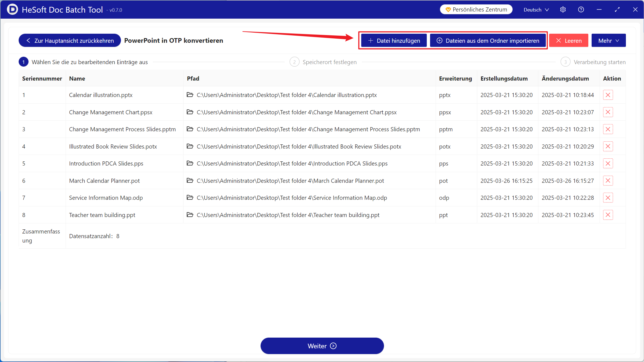Open folder icon for Calendar illustration.pptx path

coord(190,95)
